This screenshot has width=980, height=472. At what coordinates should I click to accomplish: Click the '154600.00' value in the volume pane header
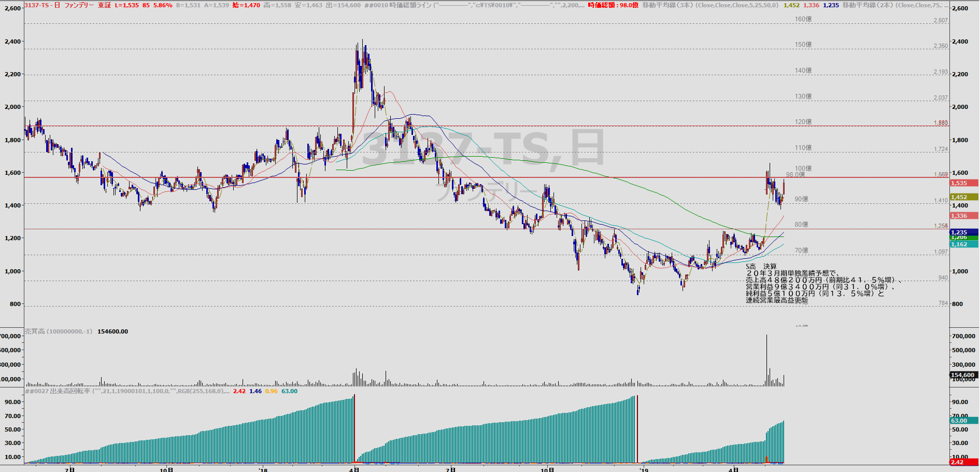[112, 331]
